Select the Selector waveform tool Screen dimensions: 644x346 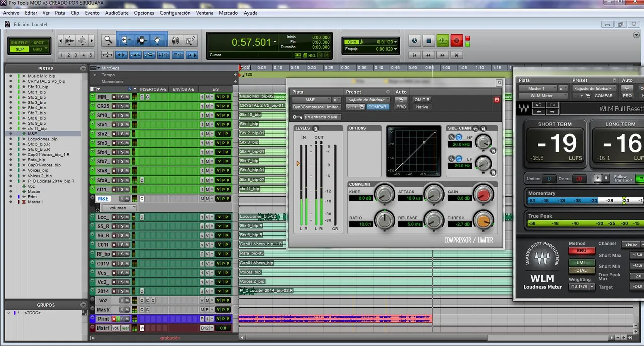tap(141, 40)
